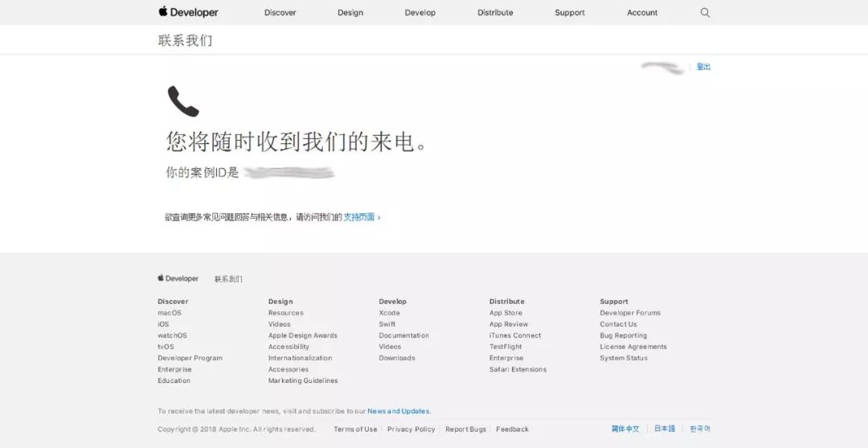Open Apple Design Awards footer link
The width and height of the screenshot is (868, 448).
tap(302, 335)
